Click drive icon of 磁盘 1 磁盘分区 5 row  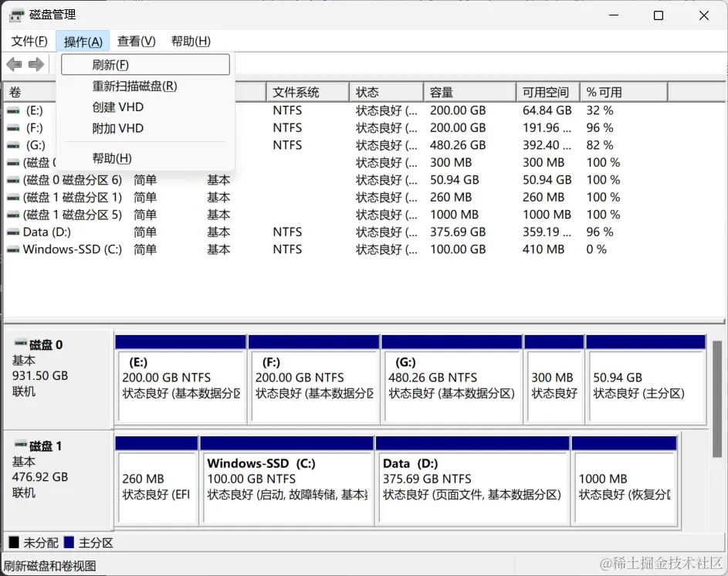(13, 215)
